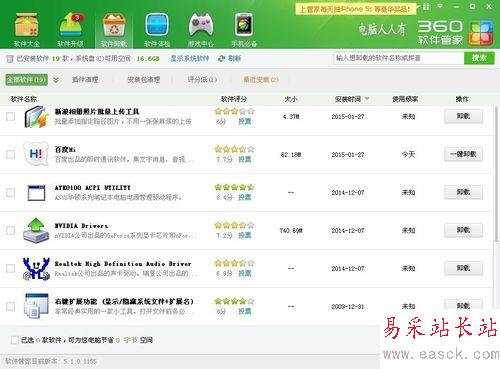This screenshot has height=369, width=500.
Task: Click the iPhone 5s prize promo banner
Action: (356, 9)
